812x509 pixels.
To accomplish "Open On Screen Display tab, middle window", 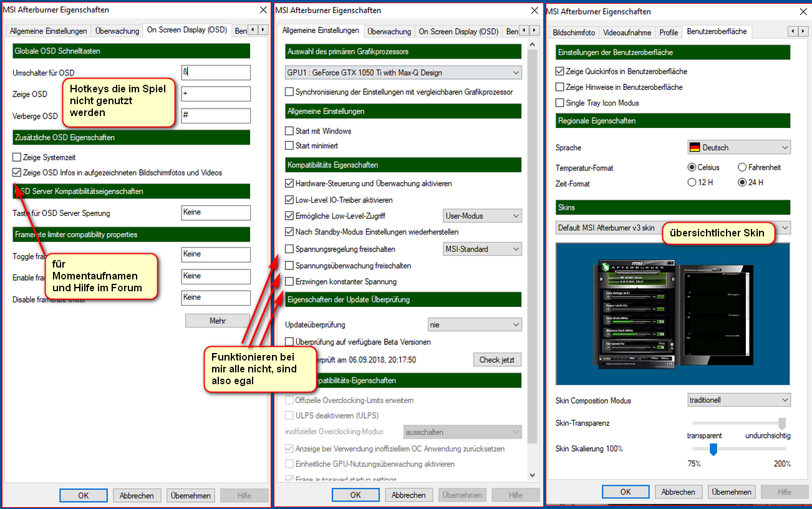I will tap(458, 31).
